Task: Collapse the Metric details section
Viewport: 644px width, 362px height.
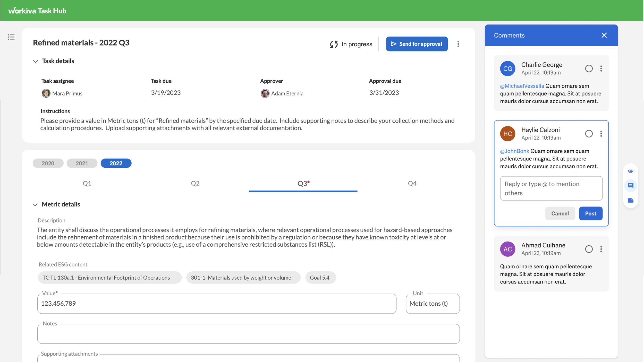Action: pos(35,205)
